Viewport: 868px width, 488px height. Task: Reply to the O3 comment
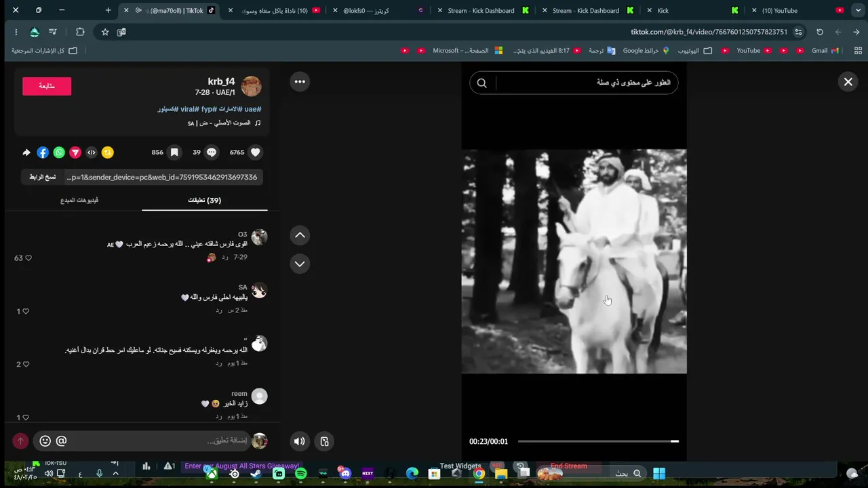tap(225, 258)
